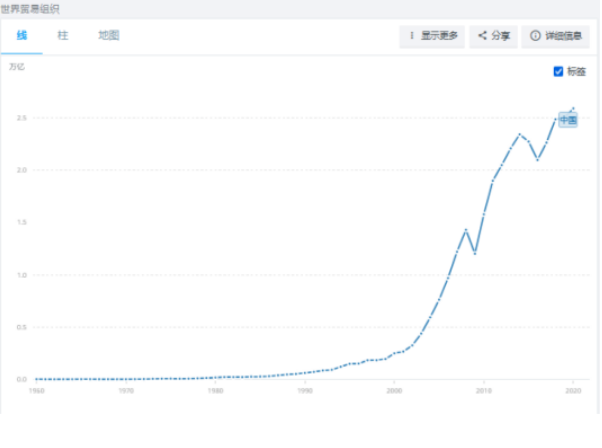Switch to the 柱 bar chart tab
Image resolution: width=602 pixels, height=448 pixels.
coord(63,35)
